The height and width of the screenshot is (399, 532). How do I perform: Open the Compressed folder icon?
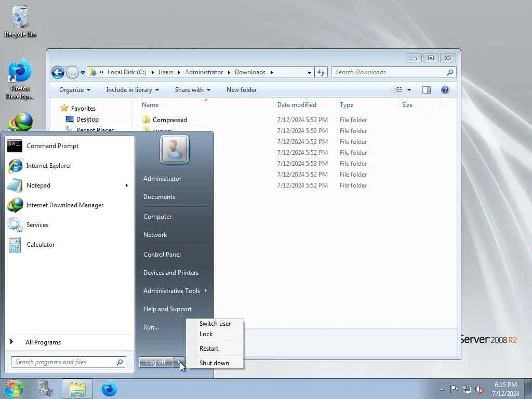(x=146, y=120)
